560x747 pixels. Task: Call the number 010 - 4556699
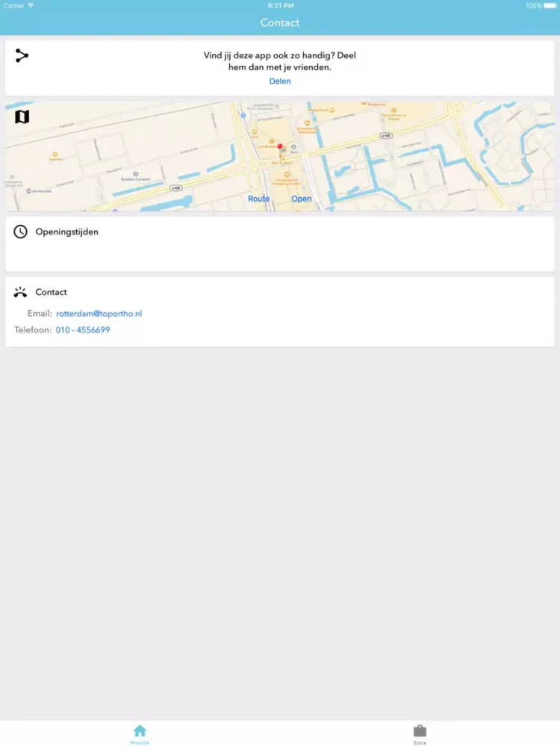(83, 329)
